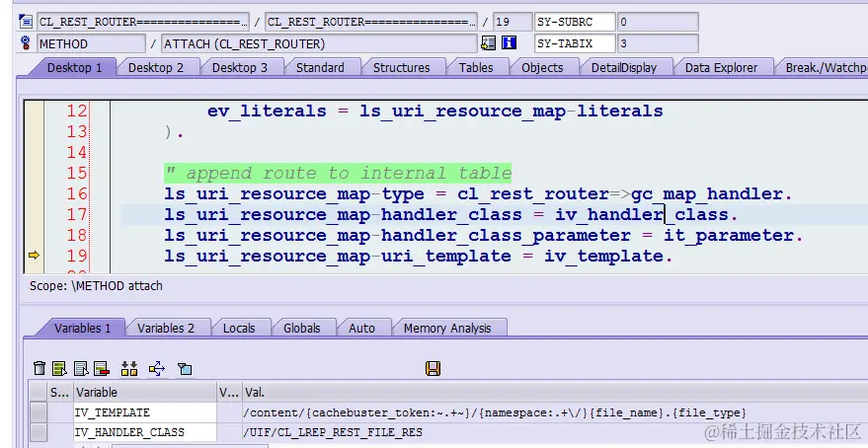Open the Tables tab
Viewport: 868px width, 448px height.
tap(476, 67)
